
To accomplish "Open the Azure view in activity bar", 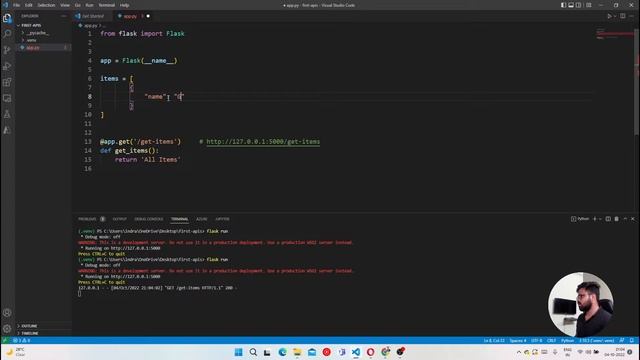I will point(7,130).
